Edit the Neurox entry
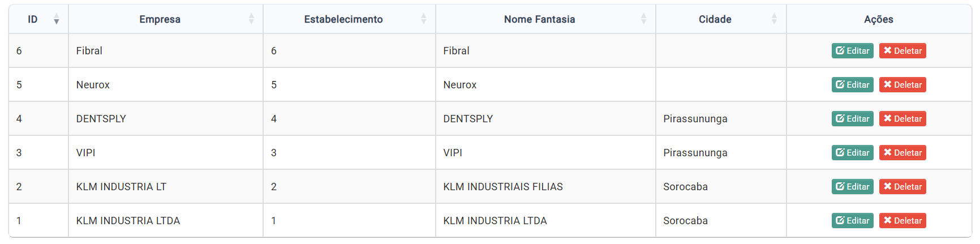The image size is (980, 244). pyautogui.click(x=852, y=85)
